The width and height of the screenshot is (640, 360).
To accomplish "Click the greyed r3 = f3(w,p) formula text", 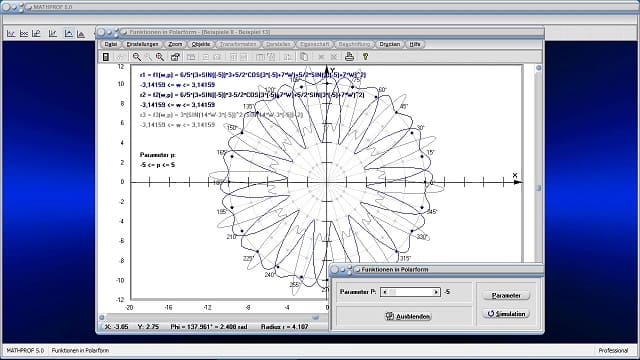I will [x=221, y=115].
